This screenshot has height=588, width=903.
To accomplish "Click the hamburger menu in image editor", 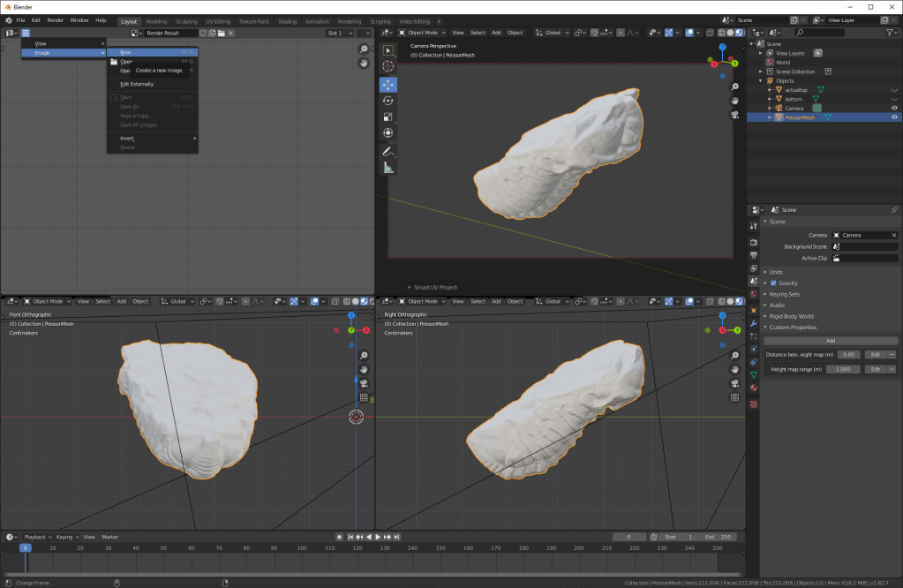I will pyautogui.click(x=26, y=33).
